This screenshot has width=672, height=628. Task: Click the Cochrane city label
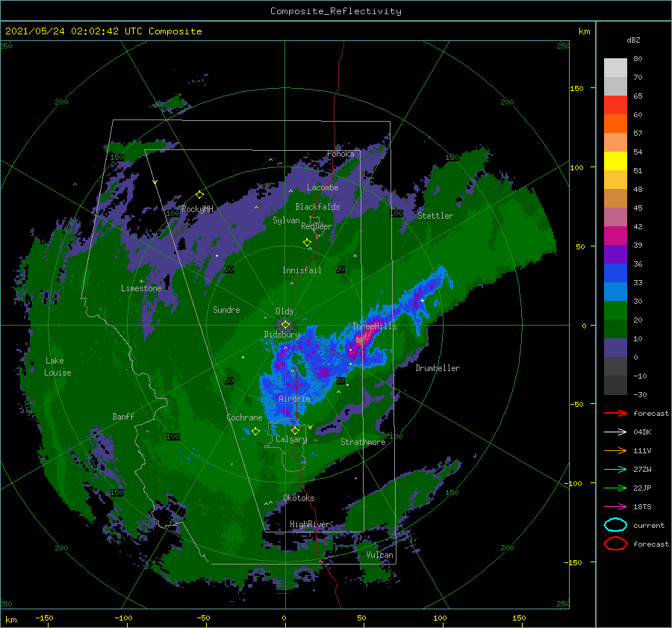click(244, 417)
